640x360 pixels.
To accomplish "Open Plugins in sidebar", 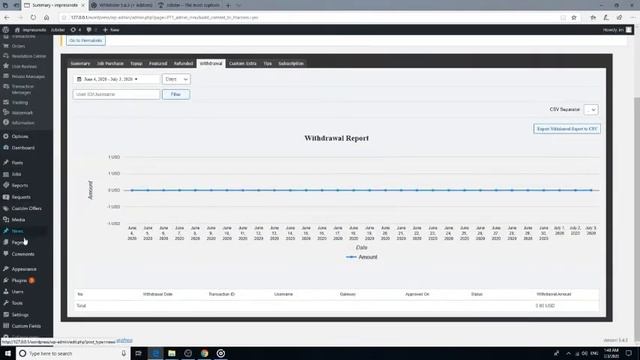I will pos(19,280).
